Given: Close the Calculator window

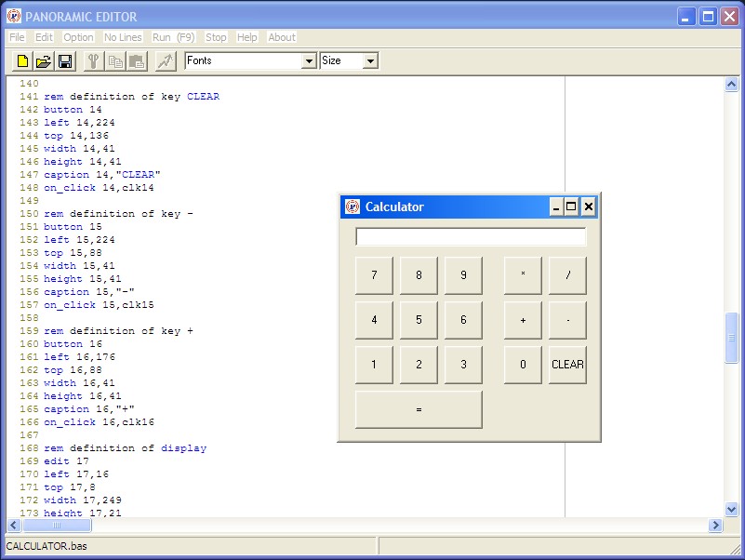Looking at the screenshot, I should tap(588, 207).
